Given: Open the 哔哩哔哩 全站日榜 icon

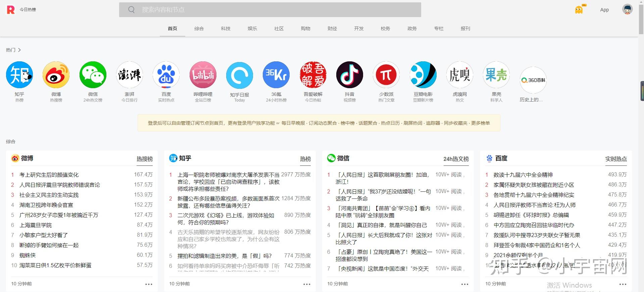Looking at the screenshot, I should click(203, 75).
